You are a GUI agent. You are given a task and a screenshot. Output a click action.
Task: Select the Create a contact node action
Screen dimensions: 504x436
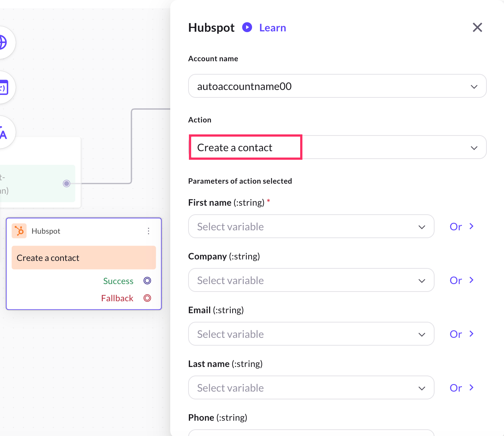pos(84,258)
